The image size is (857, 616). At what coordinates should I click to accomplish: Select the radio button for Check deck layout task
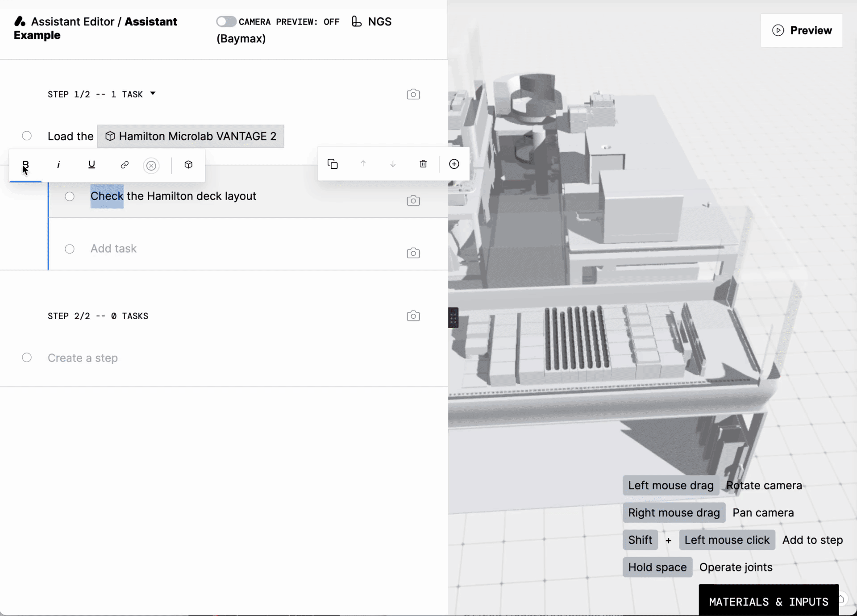coord(69,196)
